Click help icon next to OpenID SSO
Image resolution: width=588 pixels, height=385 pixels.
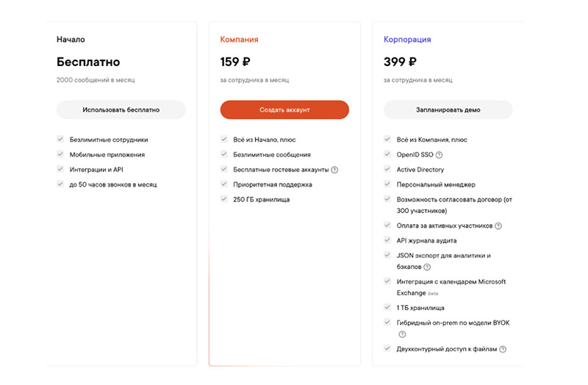tap(440, 155)
